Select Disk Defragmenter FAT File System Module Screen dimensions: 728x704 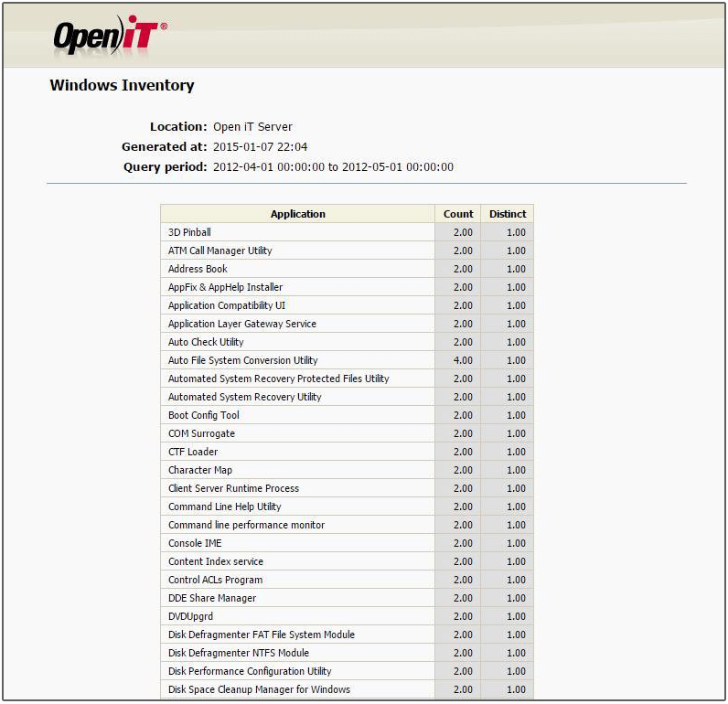pos(348,635)
